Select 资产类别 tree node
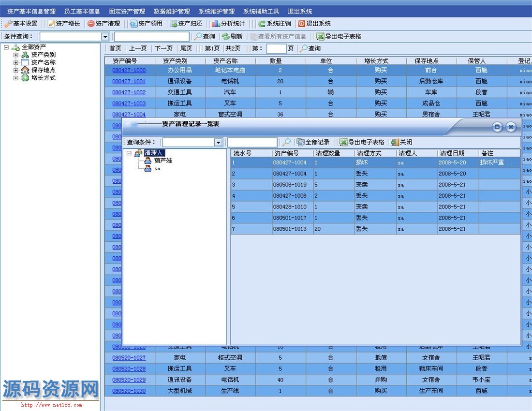 click(x=43, y=55)
